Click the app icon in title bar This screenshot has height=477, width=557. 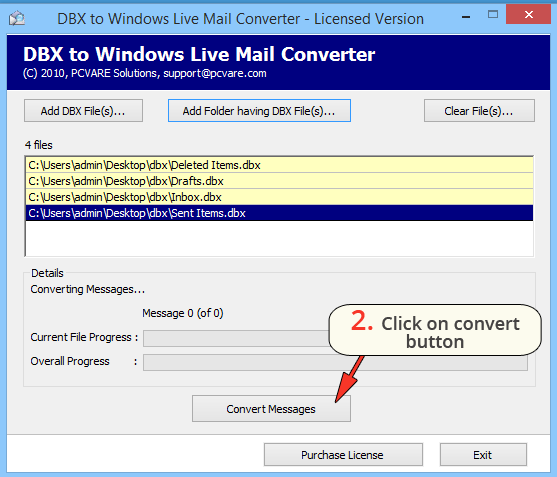(17, 18)
